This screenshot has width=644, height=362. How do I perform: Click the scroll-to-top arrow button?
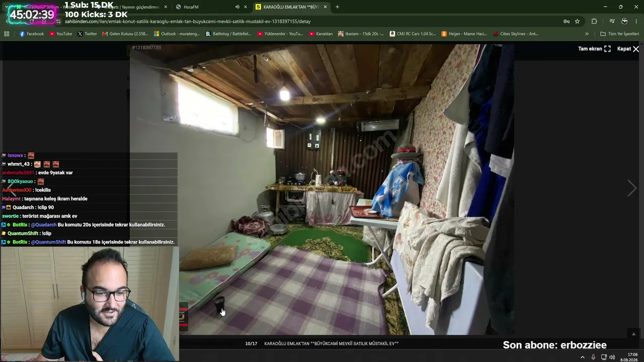pyautogui.click(x=633, y=334)
